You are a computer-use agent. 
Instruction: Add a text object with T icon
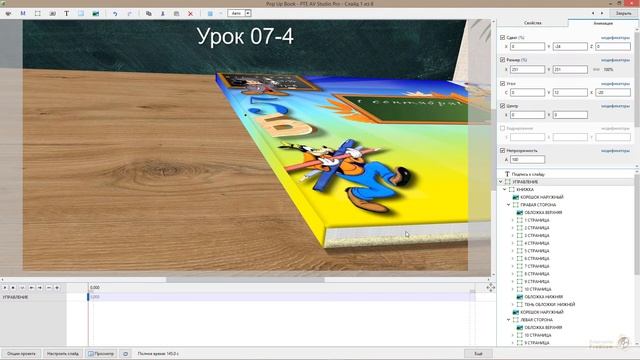tap(67, 13)
